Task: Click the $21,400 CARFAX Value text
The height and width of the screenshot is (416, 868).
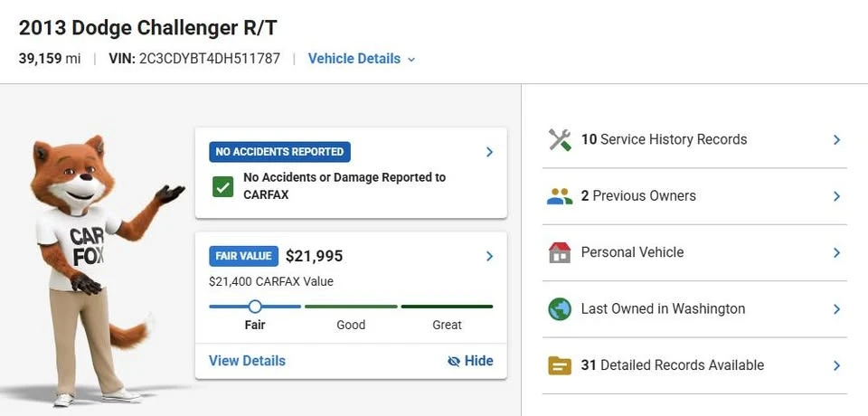Action: [271, 281]
